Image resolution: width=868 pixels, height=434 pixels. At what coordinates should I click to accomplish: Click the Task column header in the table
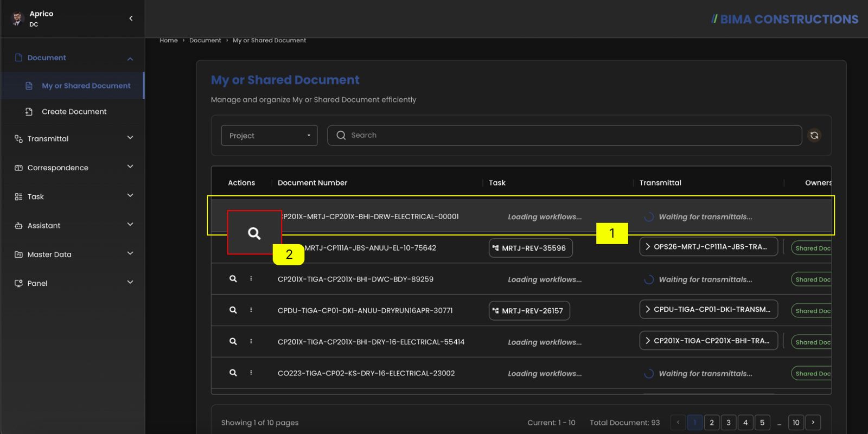click(x=497, y=183)
